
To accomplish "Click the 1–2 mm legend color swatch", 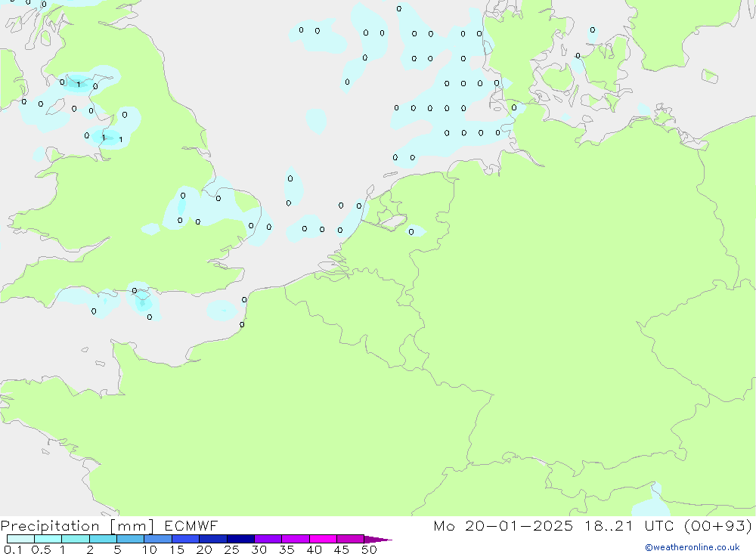I will [x=76, y=539].
